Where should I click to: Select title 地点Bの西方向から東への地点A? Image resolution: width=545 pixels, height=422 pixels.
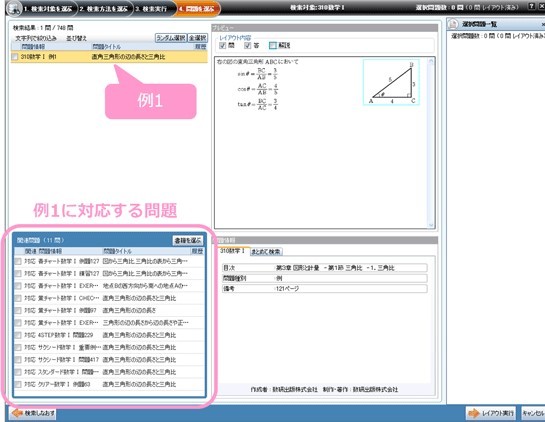145,286
